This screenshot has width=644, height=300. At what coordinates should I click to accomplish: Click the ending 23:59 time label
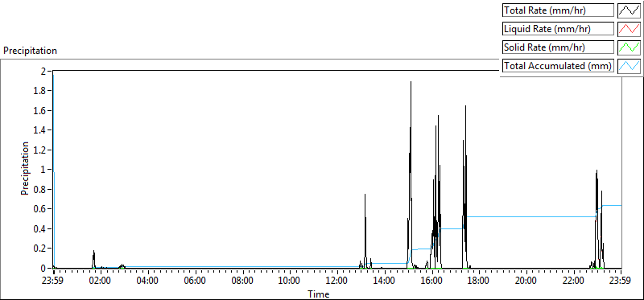tap(621, 282)
